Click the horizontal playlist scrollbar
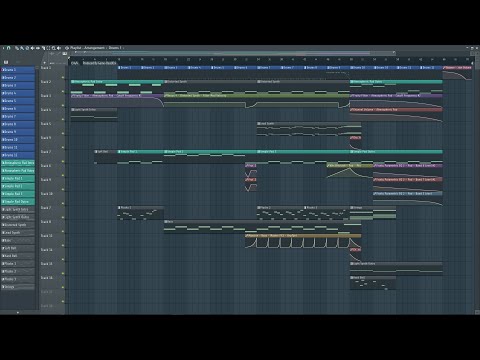This screenshot has height=360, width=480. [x=233, y=53]
